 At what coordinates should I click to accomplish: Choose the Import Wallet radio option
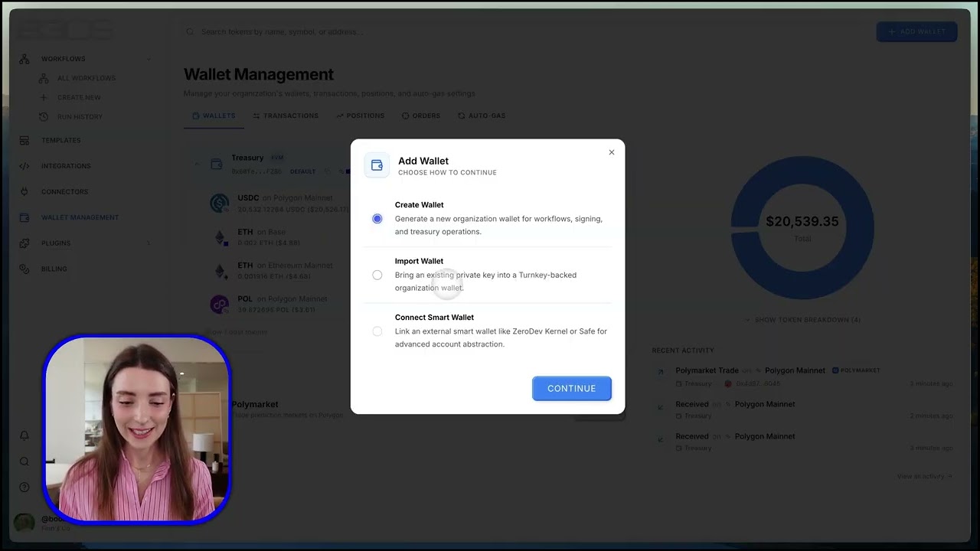coord(377,275)
